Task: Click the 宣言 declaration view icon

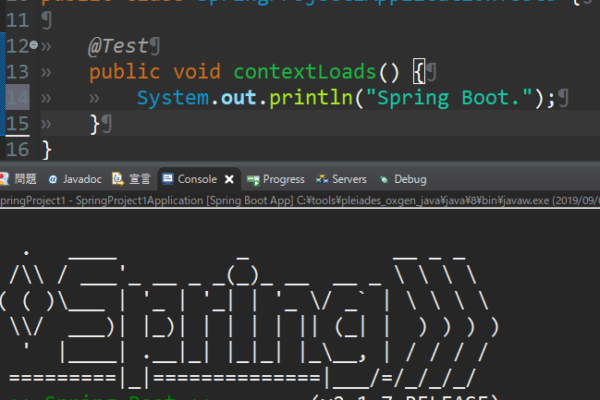Action: point(118,179)
